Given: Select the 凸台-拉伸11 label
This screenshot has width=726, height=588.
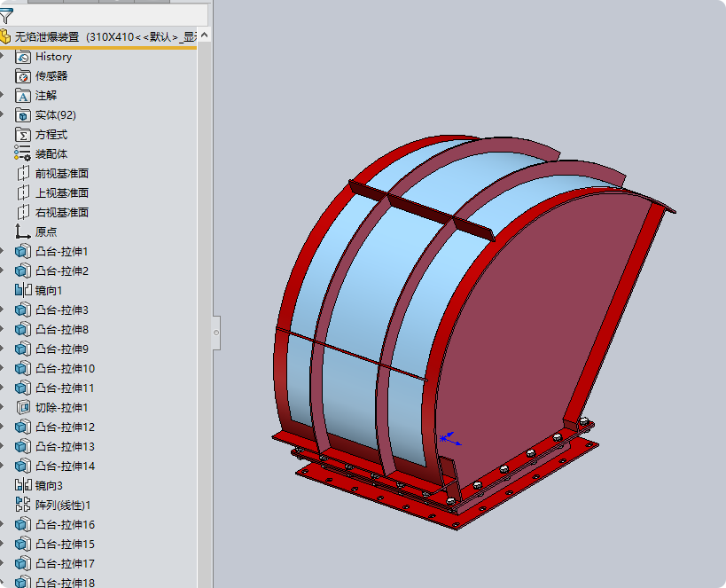Looking at the screenshot, I should [65, 388].
